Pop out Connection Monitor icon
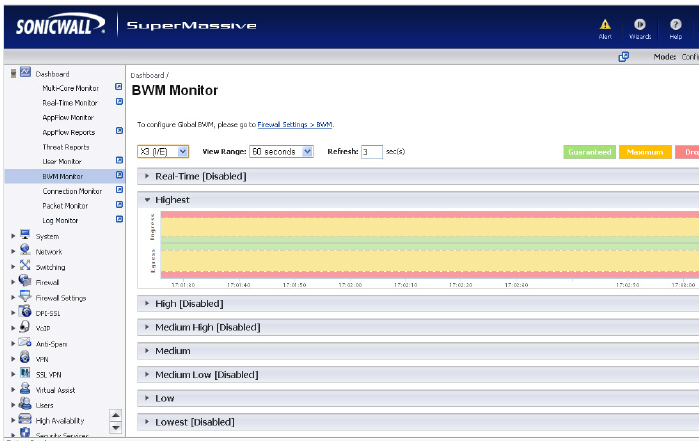 (119, 190)
